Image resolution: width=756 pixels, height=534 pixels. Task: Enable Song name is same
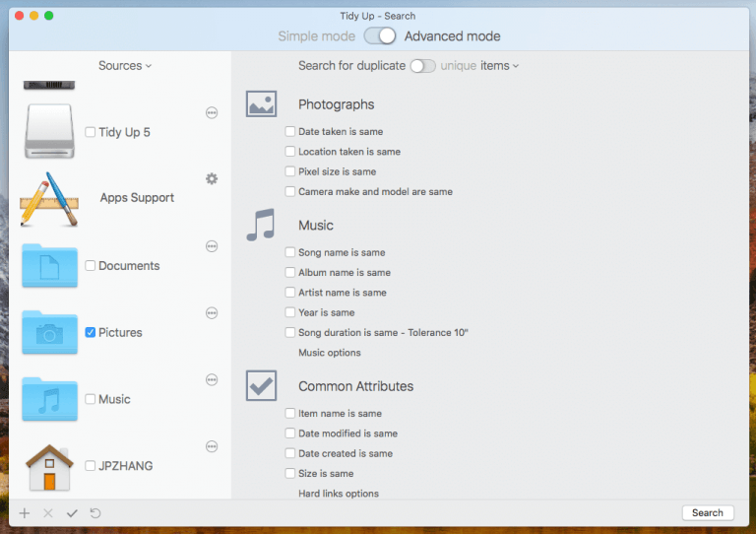(290, 252)
